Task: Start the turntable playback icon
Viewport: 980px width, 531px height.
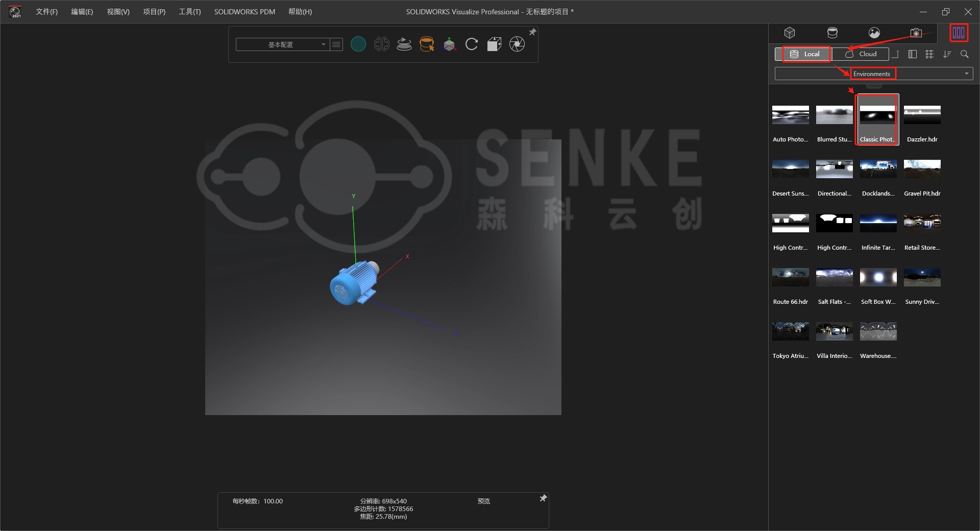Action: tap(404, 44)
